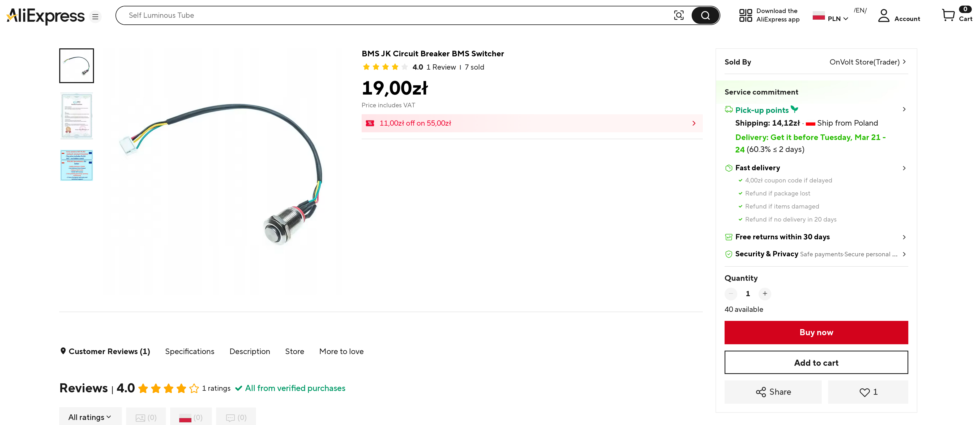Filter reviews with photos only

[146, 417]
